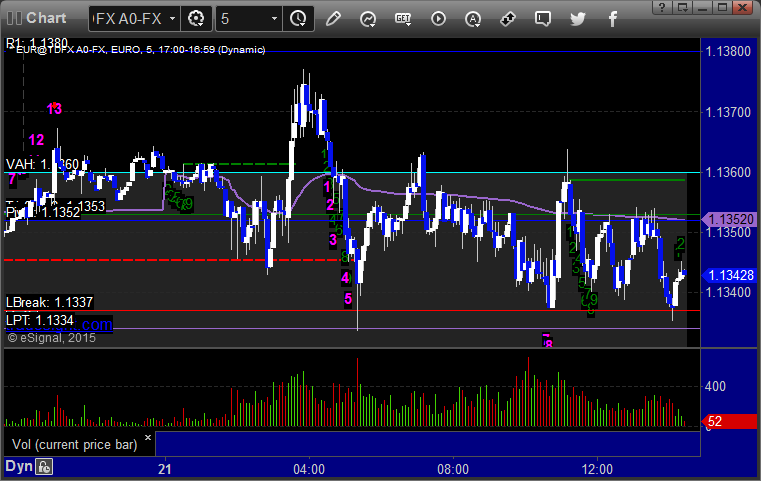This screenshot has width=761, height=481.
Task: Click the 1.13800 price axis label
Action: click(x=728, y=51)
